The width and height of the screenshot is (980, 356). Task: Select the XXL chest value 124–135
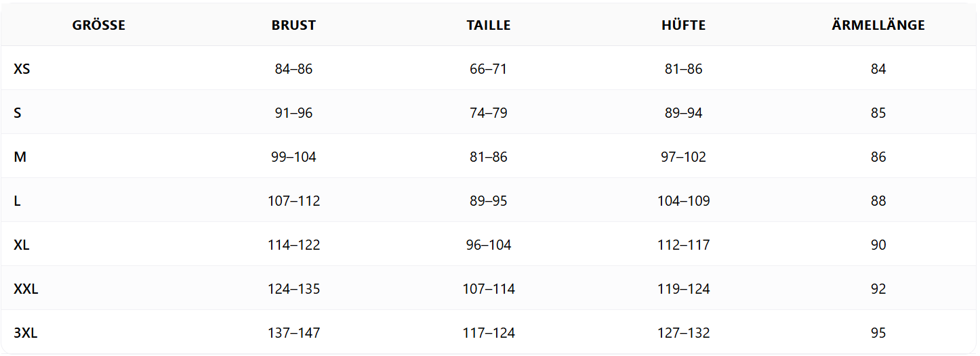293,289
